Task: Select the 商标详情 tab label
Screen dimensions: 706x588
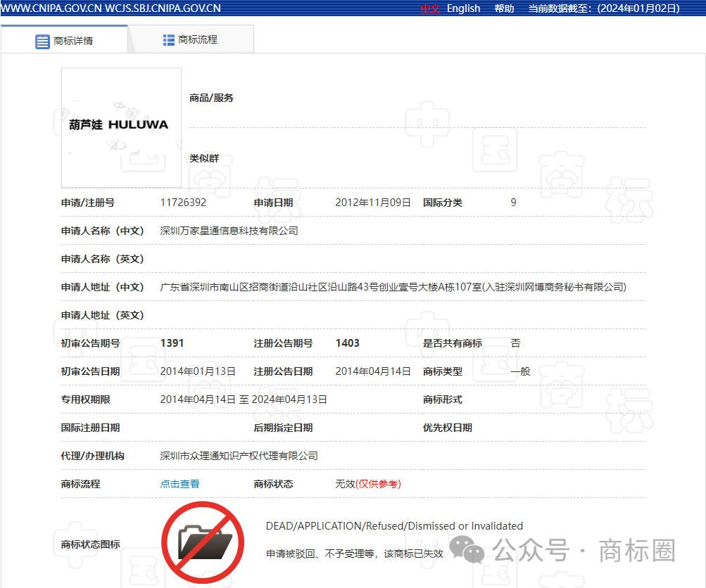Action: (73, 41)
